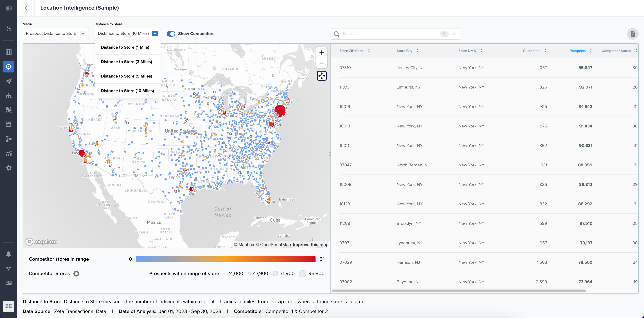This screenshot has width=644, height=318.
Task: Open the hierarchy org-chart sidebar icon
Action: point(8,95)
